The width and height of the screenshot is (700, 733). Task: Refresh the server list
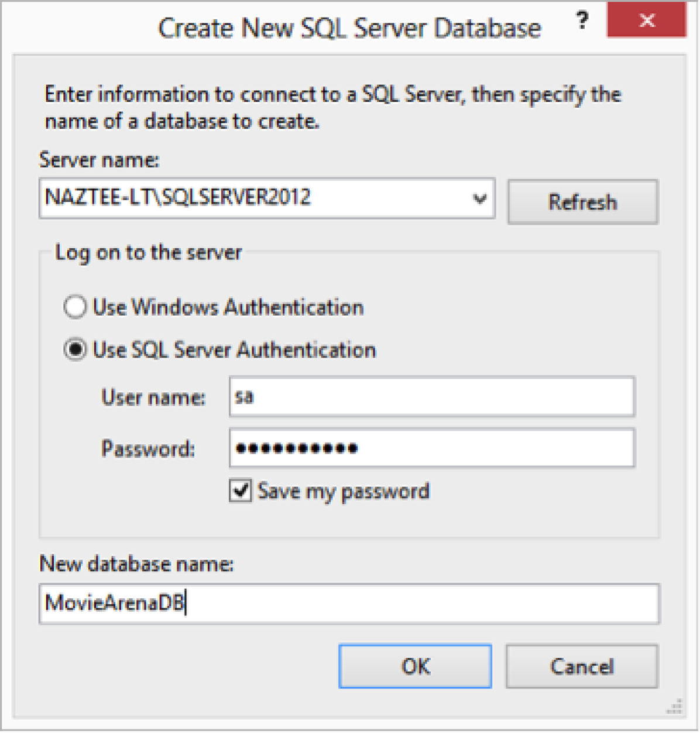tap(583, 202)
